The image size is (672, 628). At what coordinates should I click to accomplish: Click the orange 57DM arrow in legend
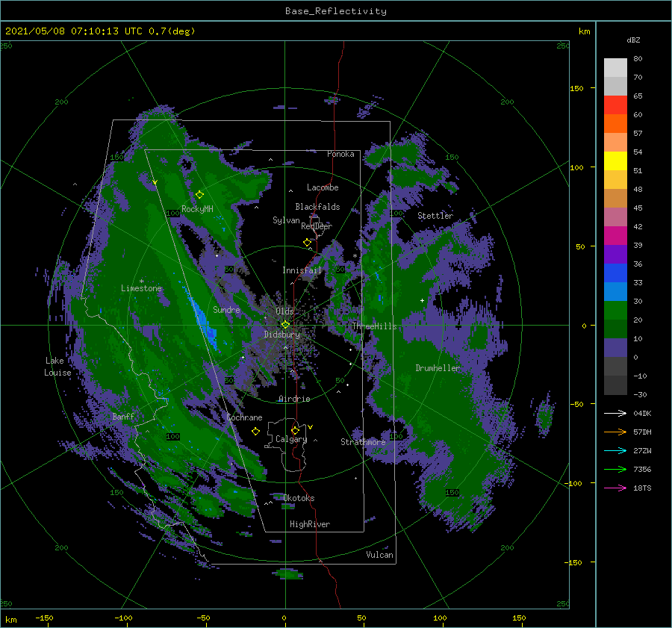click(x=615, y=432)
